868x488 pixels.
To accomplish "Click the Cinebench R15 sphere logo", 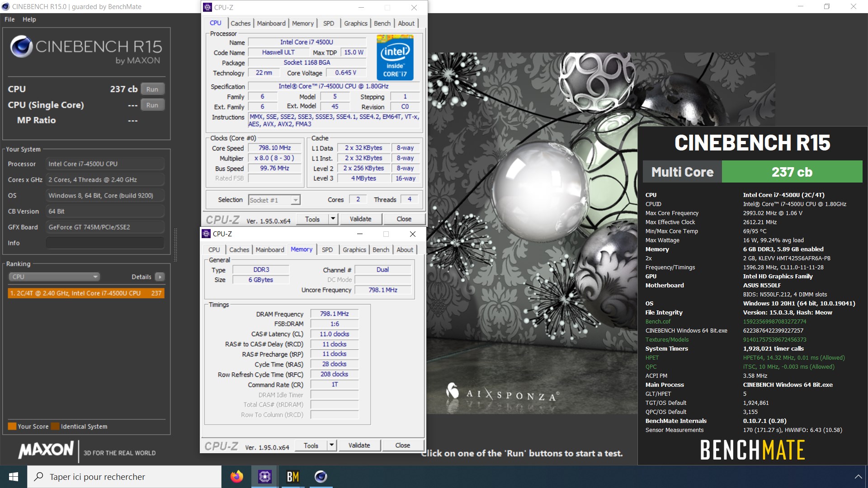I will point(21,47).
